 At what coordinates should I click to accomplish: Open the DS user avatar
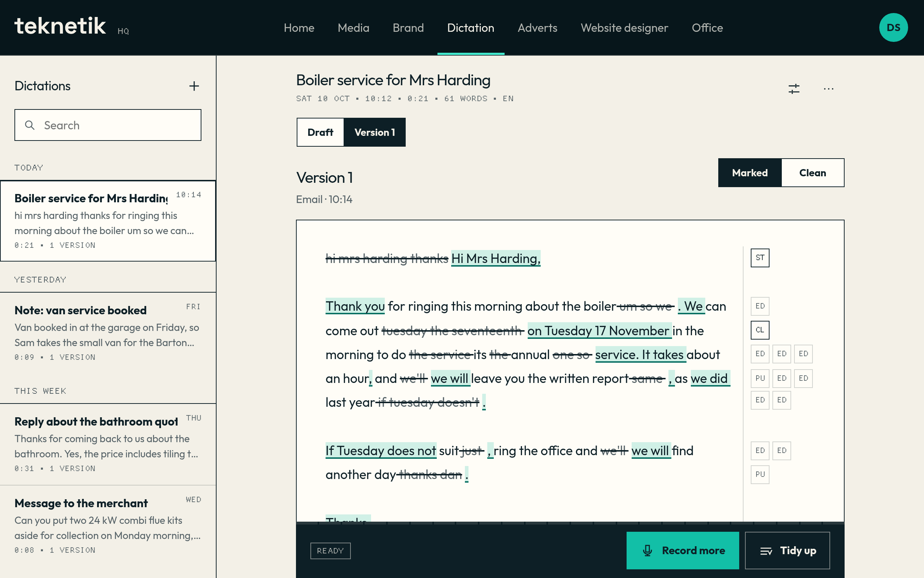(893, 27)
